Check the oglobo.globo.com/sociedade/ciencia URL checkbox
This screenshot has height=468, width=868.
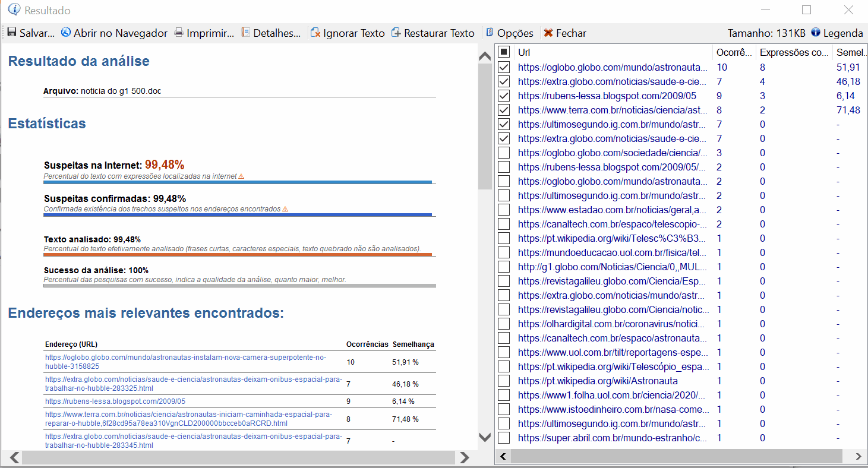(x=503, y=153)
